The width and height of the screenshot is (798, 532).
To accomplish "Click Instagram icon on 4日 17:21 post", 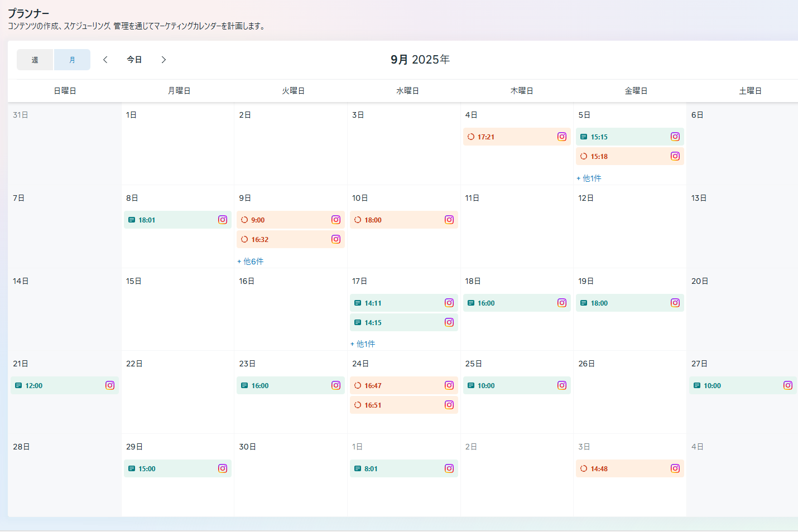I will pos(561,137).
